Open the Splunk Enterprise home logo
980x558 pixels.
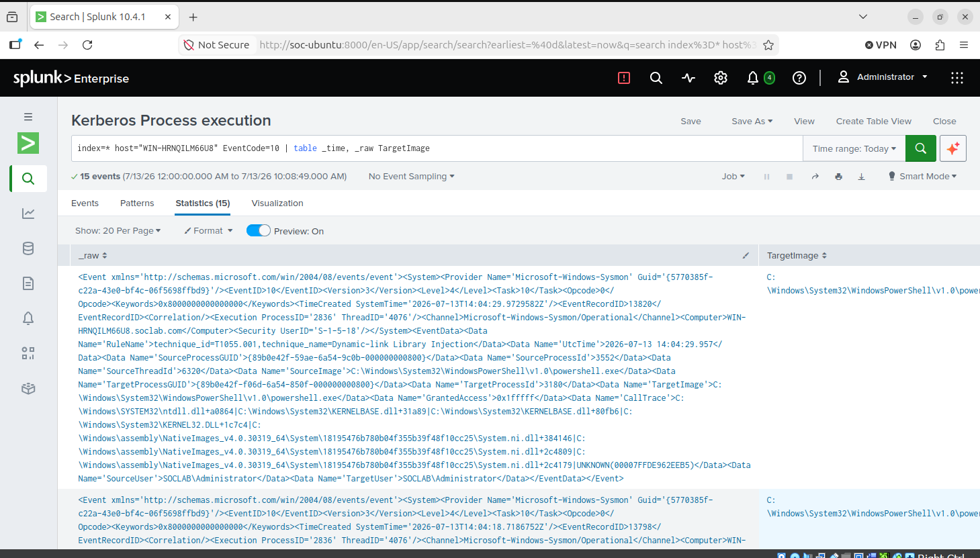[x=71, y=78]
